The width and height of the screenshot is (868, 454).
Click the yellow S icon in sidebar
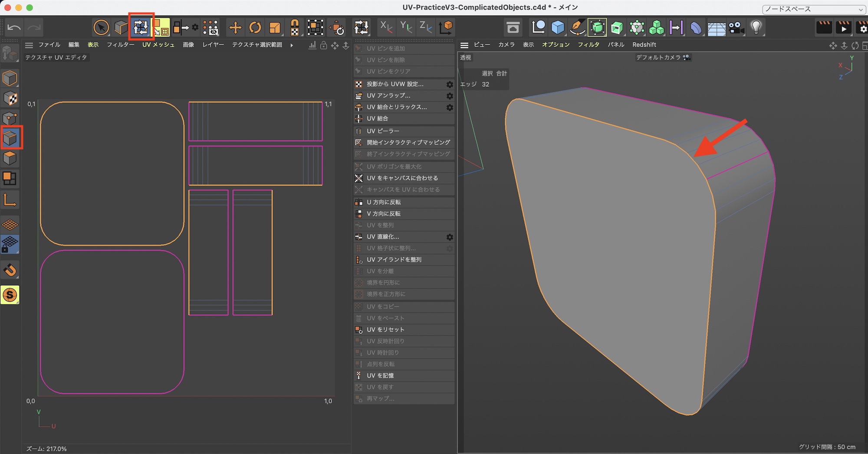click(x=10, y=295)
